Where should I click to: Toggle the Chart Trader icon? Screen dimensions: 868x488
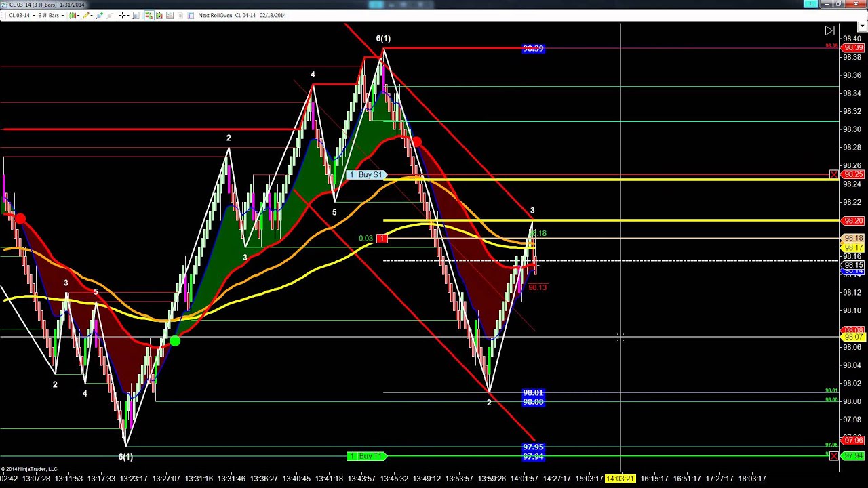[149, 15]
